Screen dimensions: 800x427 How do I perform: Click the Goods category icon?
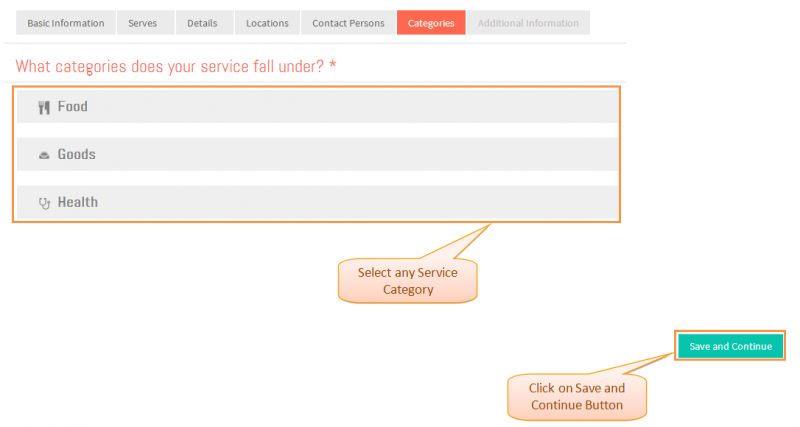[x=44, y=155]
